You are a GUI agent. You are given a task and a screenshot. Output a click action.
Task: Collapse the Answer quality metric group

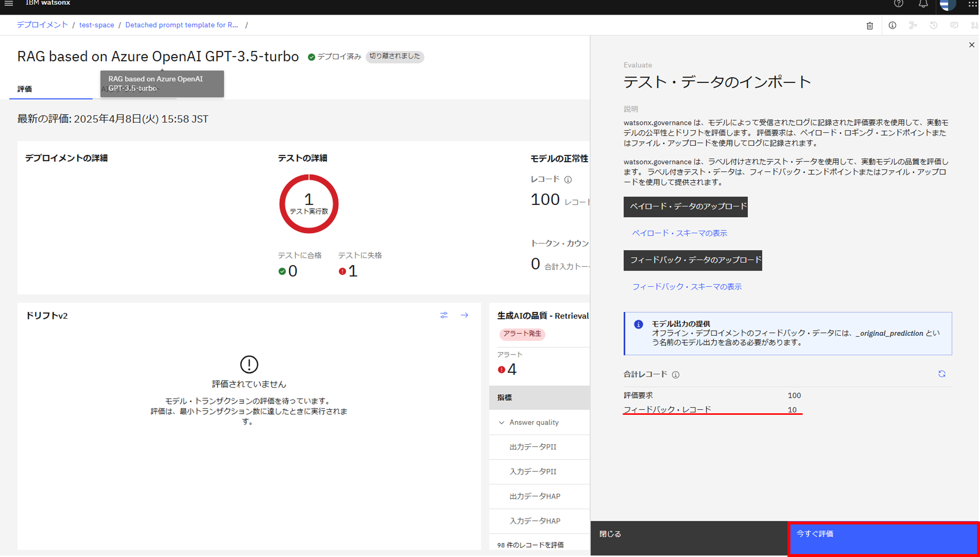tap(502, 423)
